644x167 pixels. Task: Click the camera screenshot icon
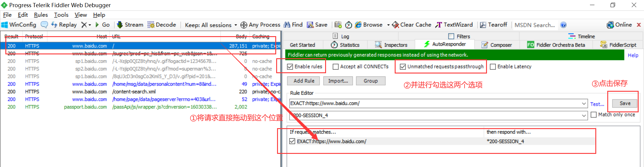point(338,25)
